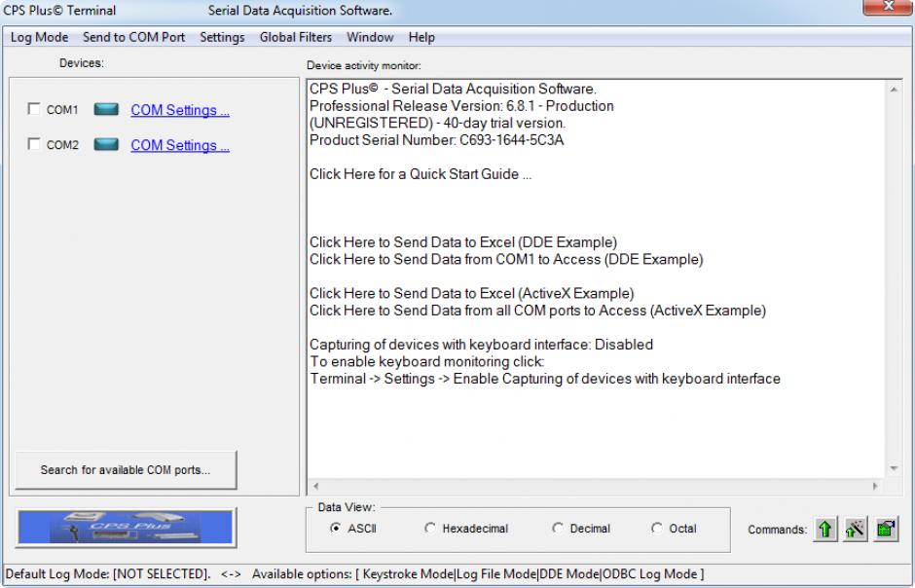This screenshot has width=915, height=588.
Task: Enable the COM2 checkbox
Action: click(34, 144)
